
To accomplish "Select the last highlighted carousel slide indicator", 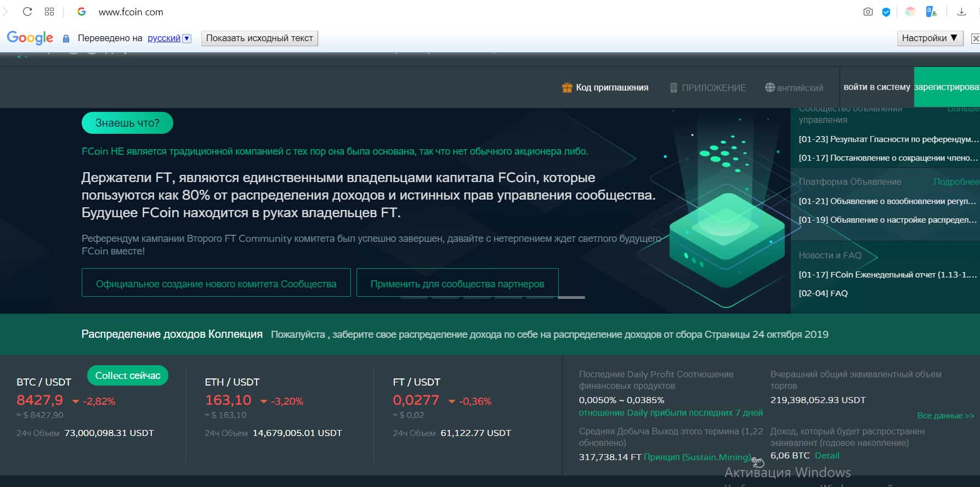I will coord(571,297).
